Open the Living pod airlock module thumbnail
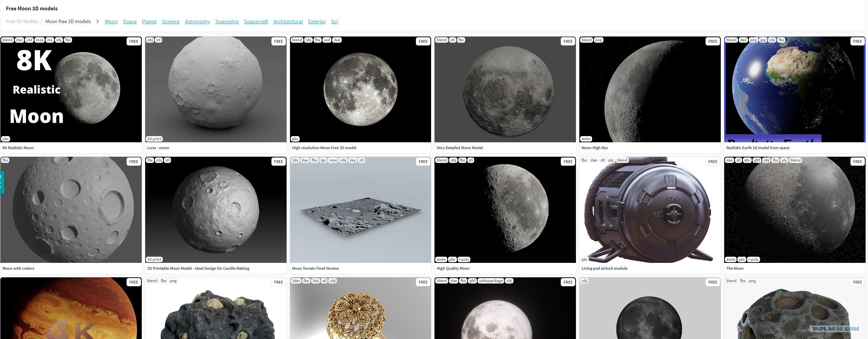This screenshot has width=868, height=339. tap(650, 210)
